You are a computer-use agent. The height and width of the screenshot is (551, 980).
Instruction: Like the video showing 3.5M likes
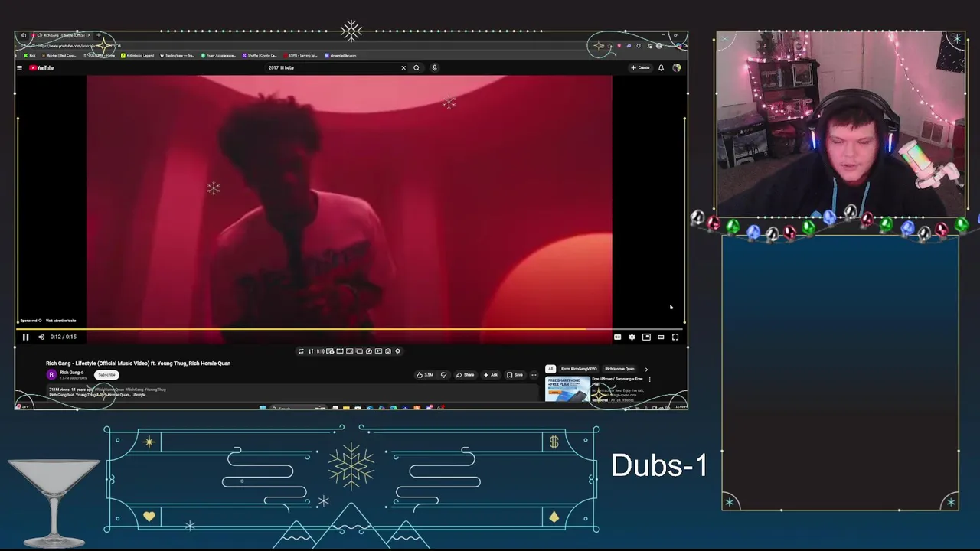coord(425,375)
